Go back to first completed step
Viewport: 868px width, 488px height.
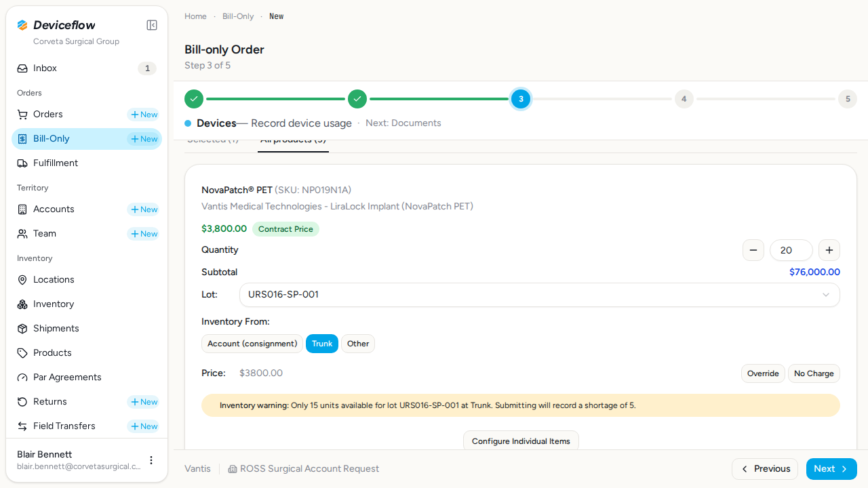(194, 99)
